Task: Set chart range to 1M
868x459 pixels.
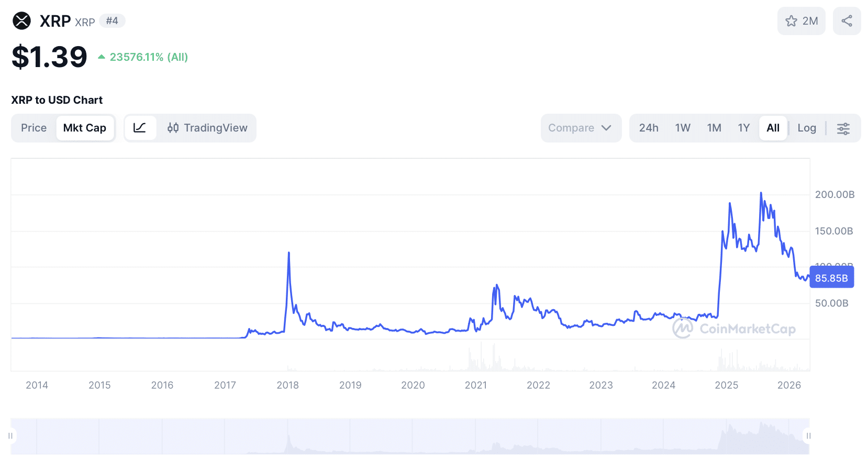Action: (x=714, y=128)
